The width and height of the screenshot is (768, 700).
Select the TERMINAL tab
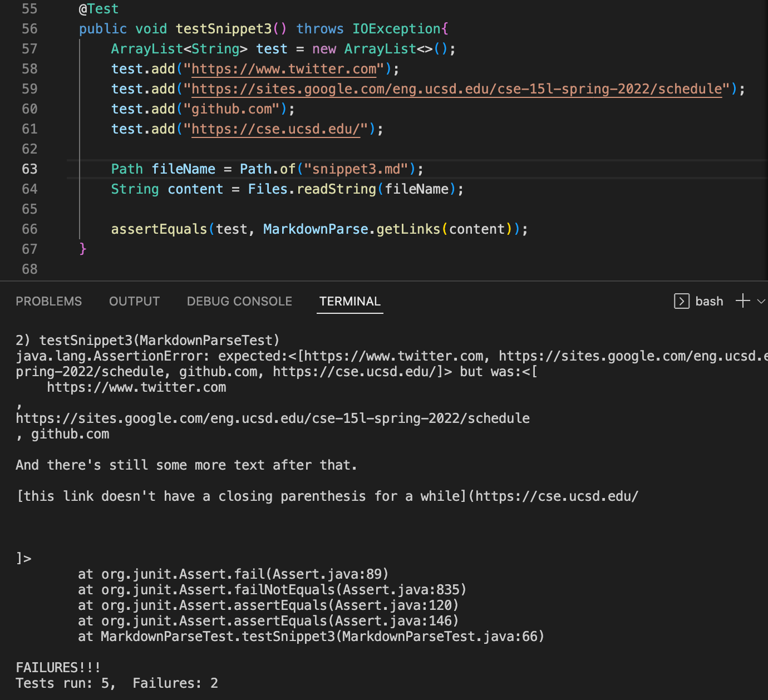(x=350, y=301)
